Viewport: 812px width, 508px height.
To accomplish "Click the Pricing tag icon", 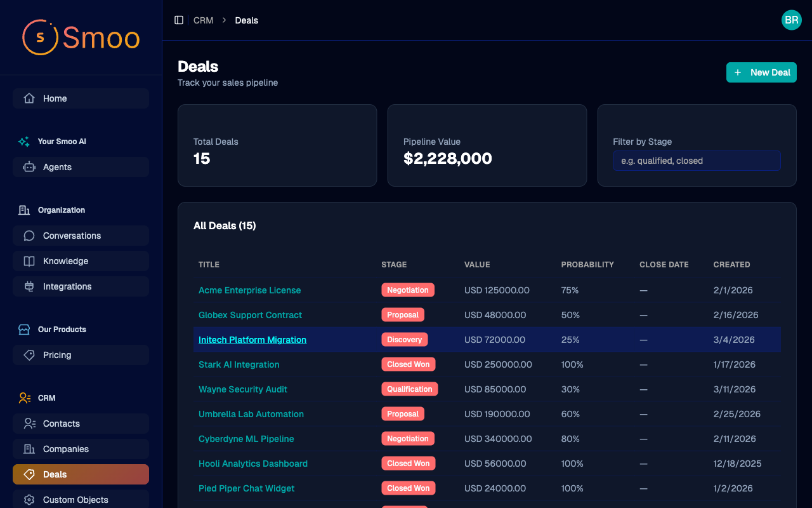I will point(29,355).
